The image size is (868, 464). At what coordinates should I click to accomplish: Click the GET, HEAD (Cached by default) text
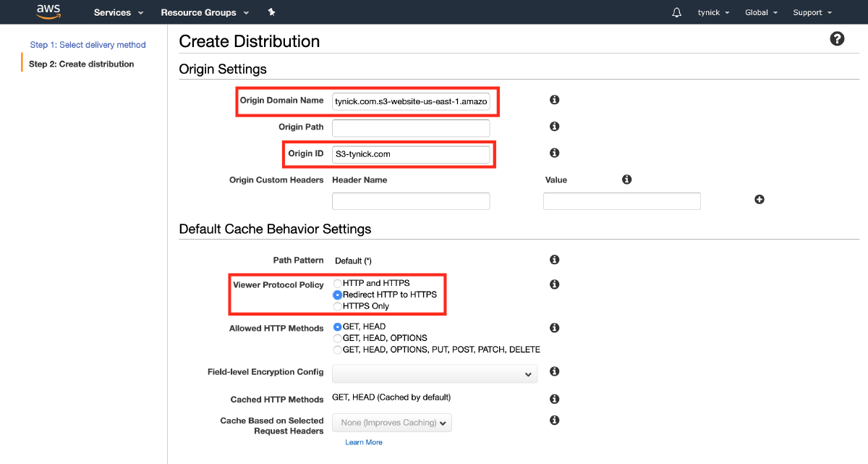point(391,397)
